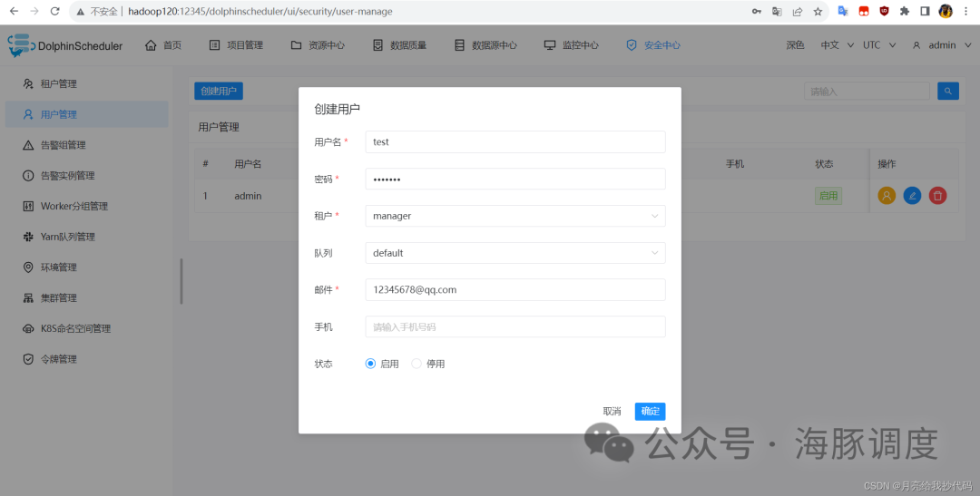Reload the page with the refresh icon
The height and width of the screenshot is (496, 980).
coord(55,11)
